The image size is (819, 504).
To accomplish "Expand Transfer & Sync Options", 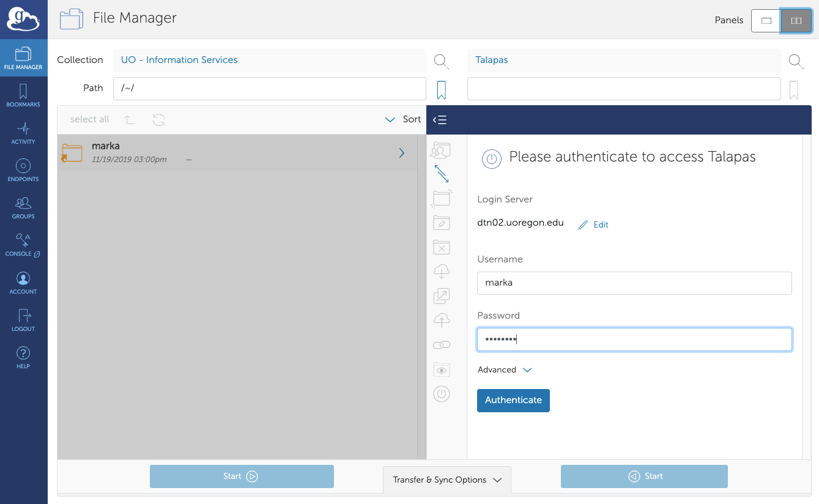I will pyautogui.click(x=447, y=480).
